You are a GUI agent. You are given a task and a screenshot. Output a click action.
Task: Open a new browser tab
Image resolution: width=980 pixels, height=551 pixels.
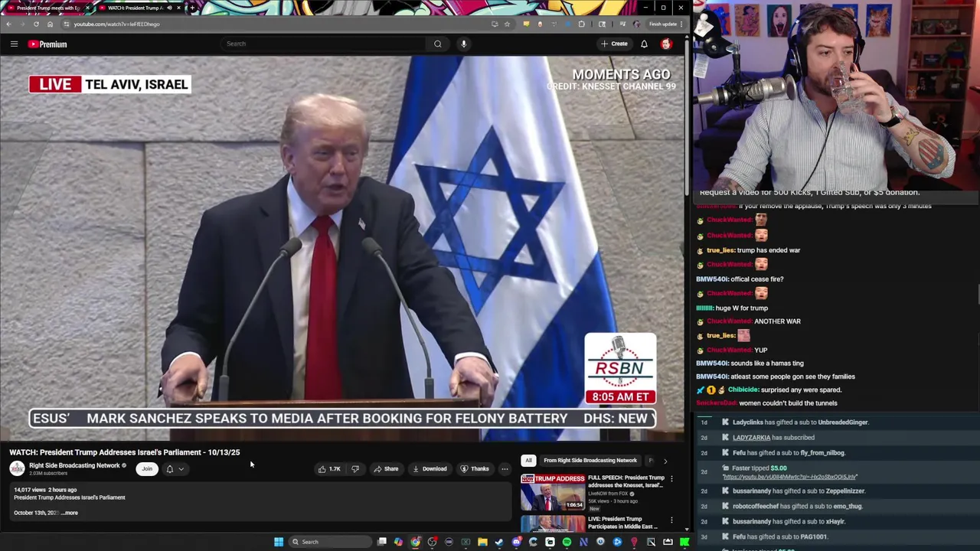[x=192, y=8]
